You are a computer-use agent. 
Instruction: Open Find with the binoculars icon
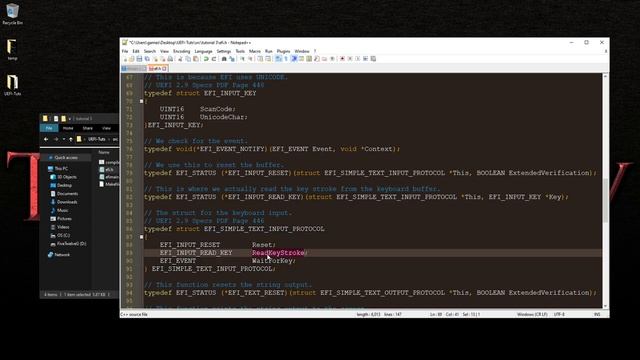pyautogui.click(x=224, y=59)
